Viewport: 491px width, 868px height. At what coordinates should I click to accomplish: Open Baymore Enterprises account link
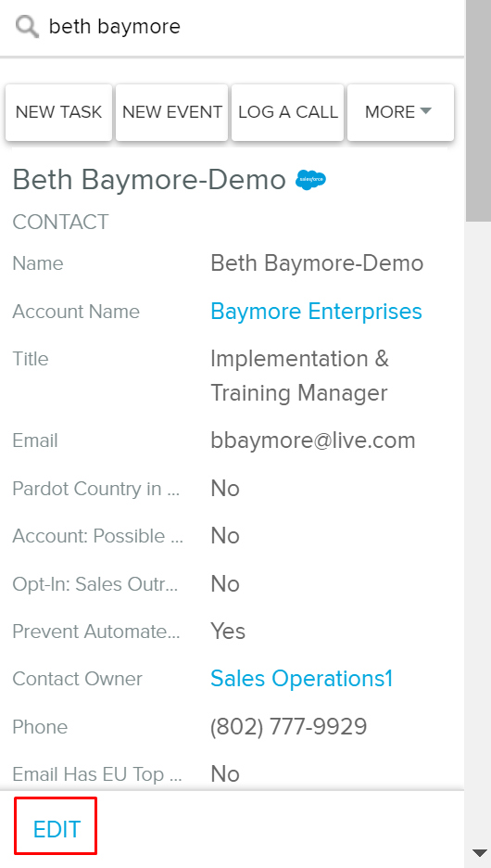tap(316, 311)
